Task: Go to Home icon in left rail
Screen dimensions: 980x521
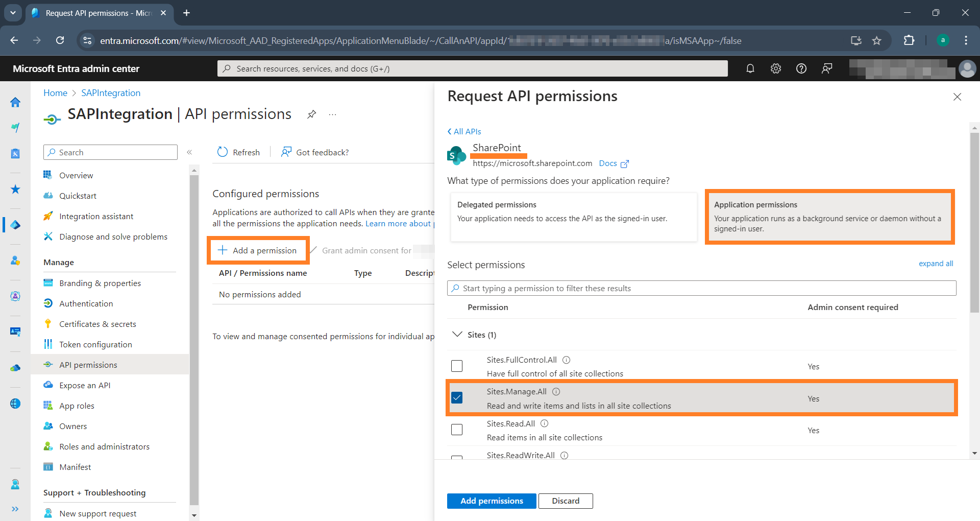Action: tap(15, 102)
